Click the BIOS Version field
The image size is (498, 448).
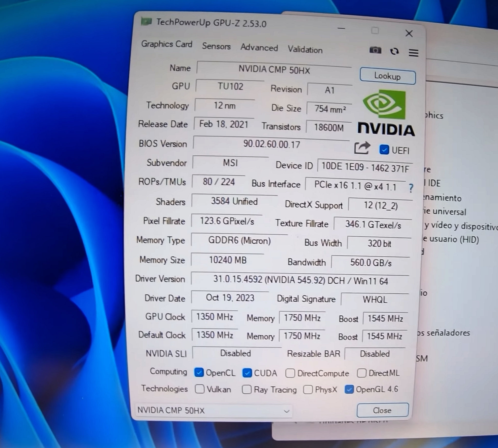(x=271, y=144)
